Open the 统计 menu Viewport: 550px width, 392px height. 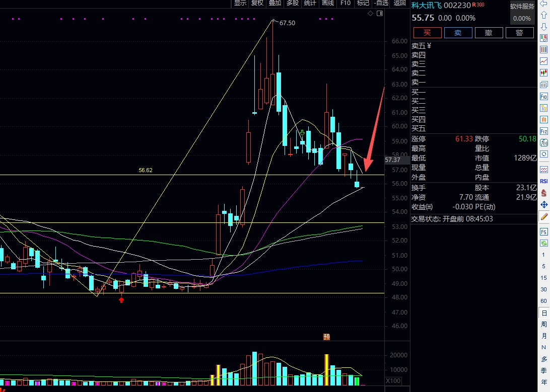(310, 3)
